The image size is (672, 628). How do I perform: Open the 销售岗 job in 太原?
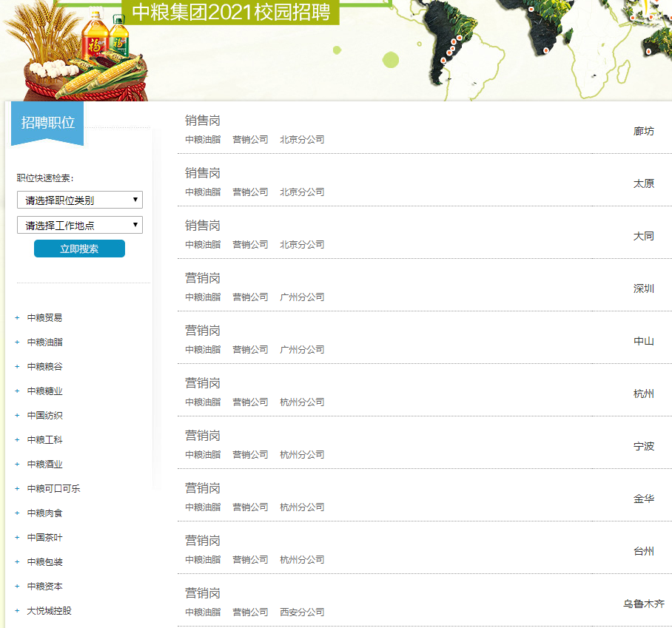click(202, 173)
